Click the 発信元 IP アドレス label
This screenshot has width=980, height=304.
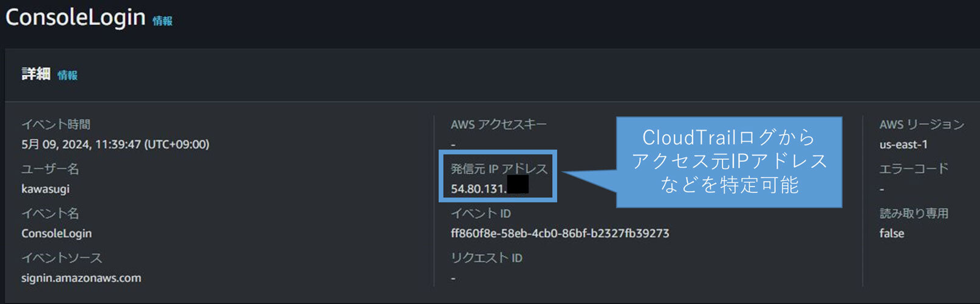pos(499,169)
